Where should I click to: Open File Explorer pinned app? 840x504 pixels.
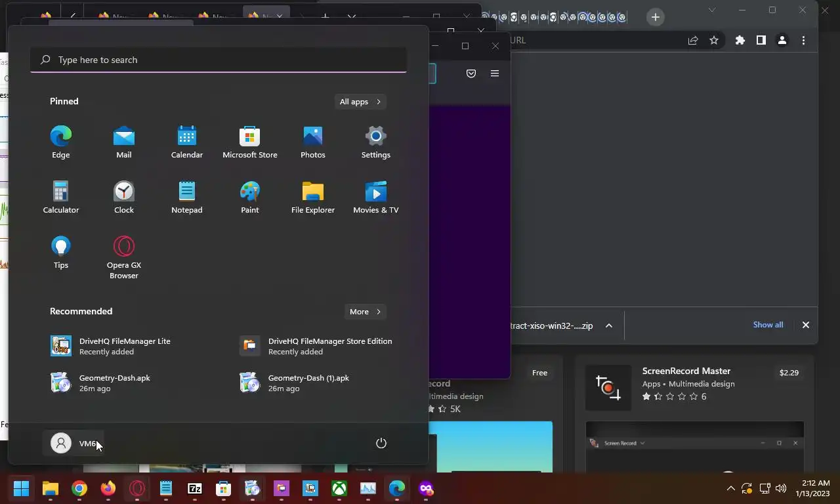coord(313,198)
